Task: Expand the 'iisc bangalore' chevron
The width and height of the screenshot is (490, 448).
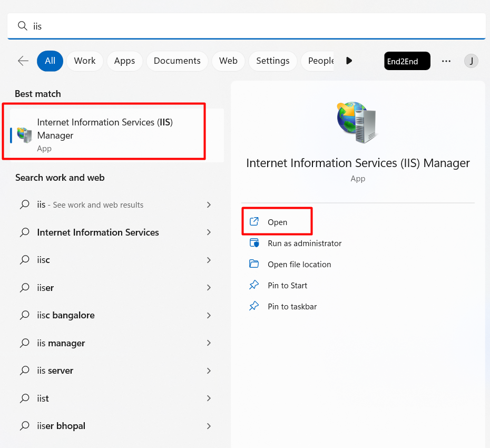Action: (x=209, y=315)
